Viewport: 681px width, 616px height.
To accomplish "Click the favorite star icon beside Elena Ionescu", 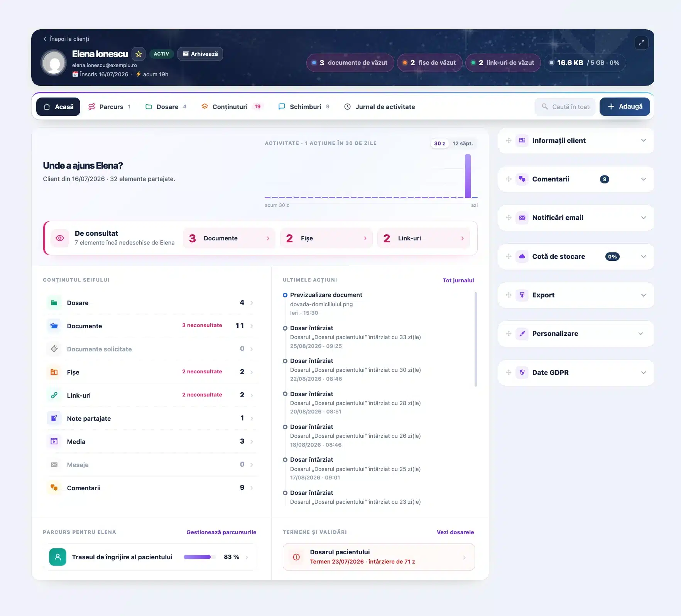I will tap(139, 54).
